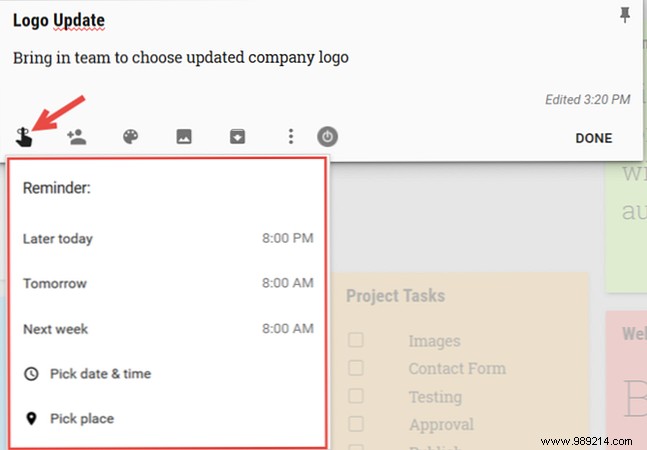Click the DONE button
Viewport: 647px width, 450px height.
tap(594, 138)
